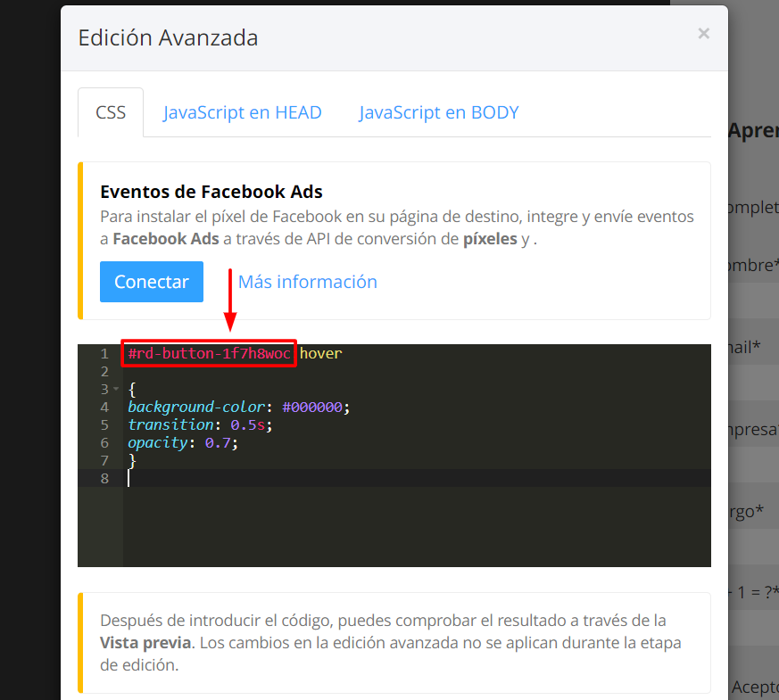Close the Edición Avanzada dialog
Viewport: 779px width, 700px height.
coord(703,34)
